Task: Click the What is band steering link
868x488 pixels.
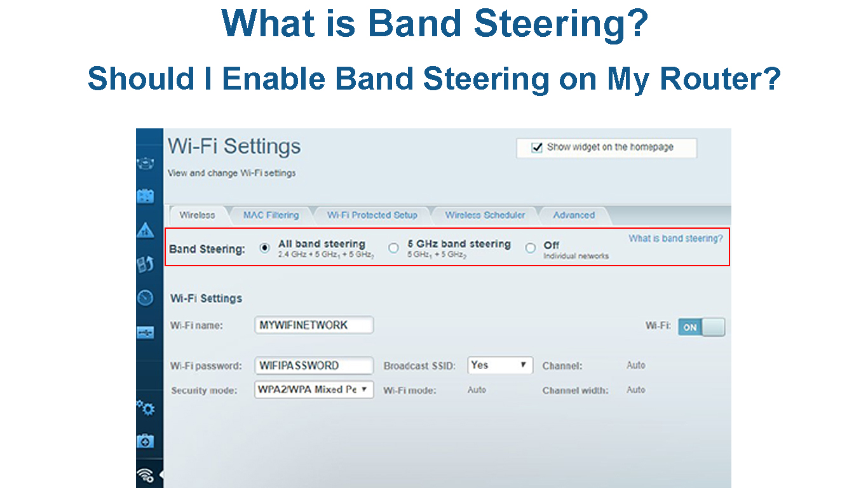Action: [x=675, y=238]
